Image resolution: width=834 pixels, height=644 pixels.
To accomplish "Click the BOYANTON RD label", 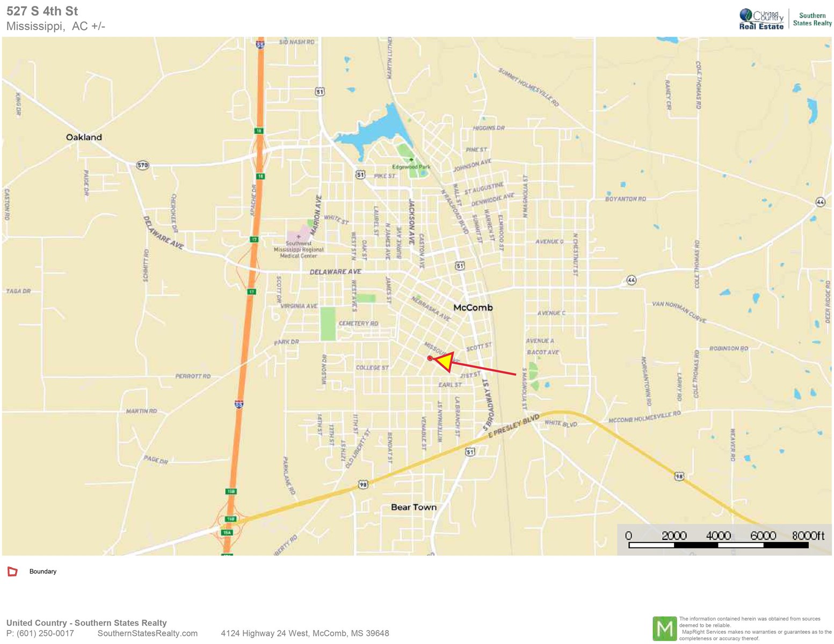I will [626, 199].
